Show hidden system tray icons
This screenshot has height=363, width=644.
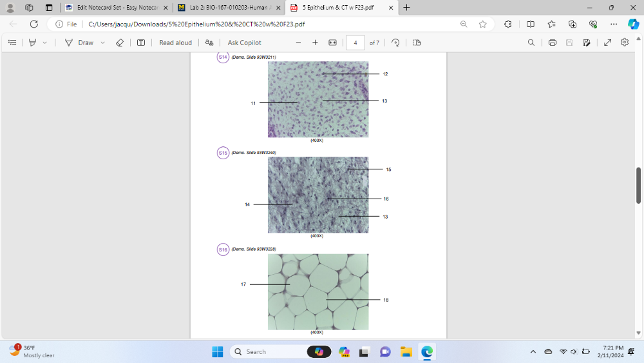point(533,351)
